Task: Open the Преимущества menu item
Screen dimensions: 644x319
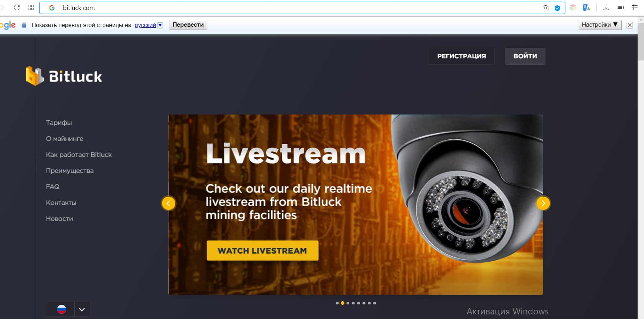Action: 70,171
